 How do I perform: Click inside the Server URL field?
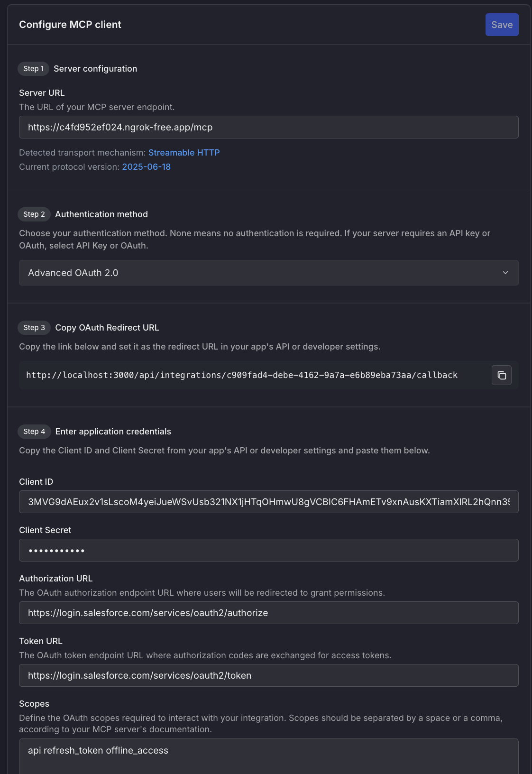(x=269, y=127)
